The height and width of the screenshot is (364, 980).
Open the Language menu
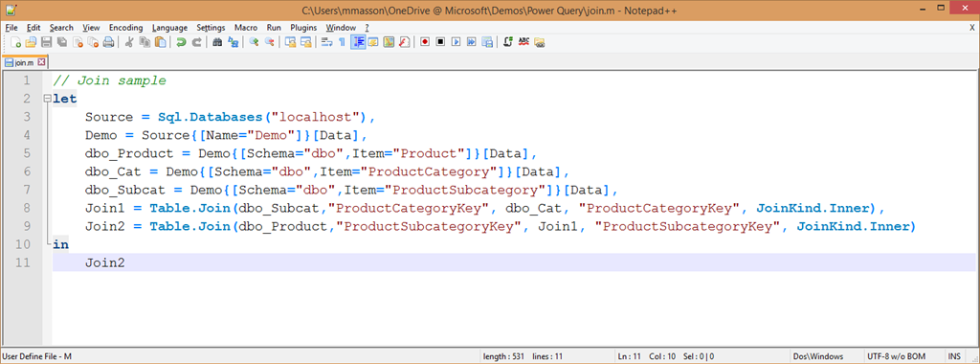click(169, 28)
